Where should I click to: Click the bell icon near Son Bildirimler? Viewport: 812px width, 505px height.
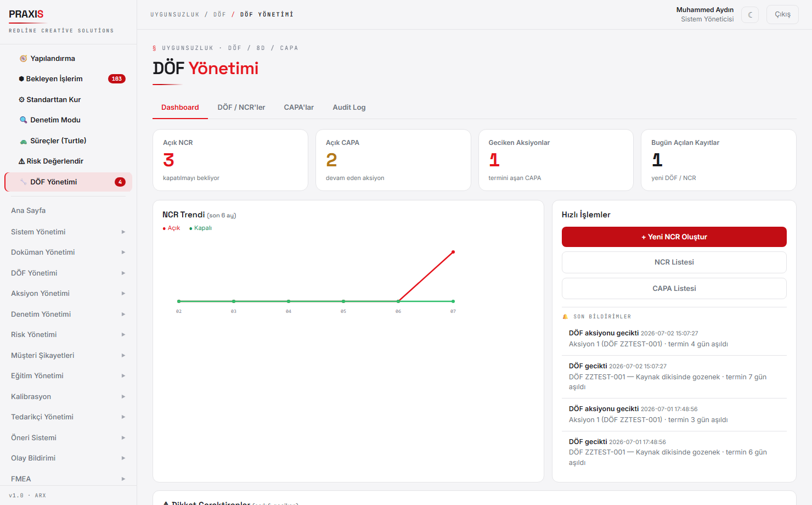point(565,317)
